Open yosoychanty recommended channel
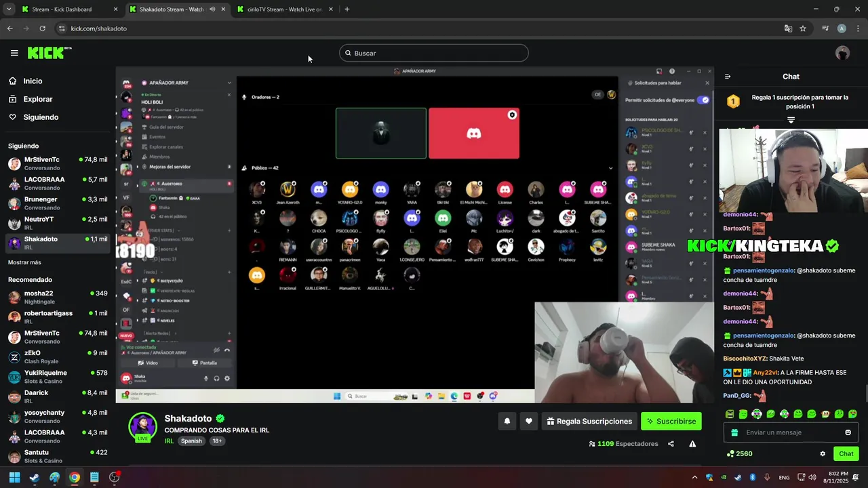Screen dimensions: 868x488 (x=58, y=416)
